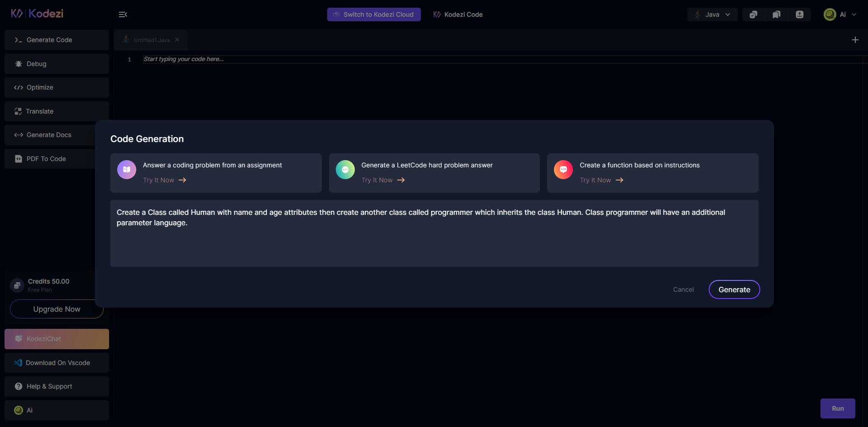Viewport: 868px width, 427px height.
Task: Click the Credits 50.00 text
Action: coord(49,281)
